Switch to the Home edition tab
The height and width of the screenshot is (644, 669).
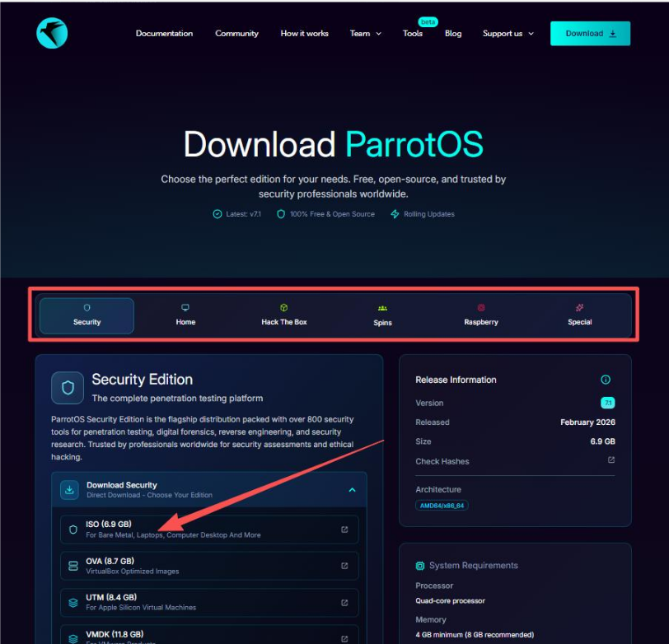point(185,315)
